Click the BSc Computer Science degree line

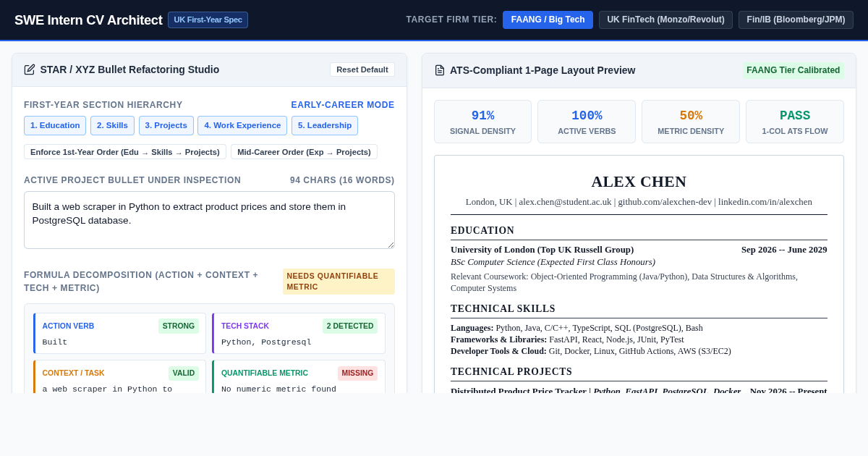tap(553, 262)
